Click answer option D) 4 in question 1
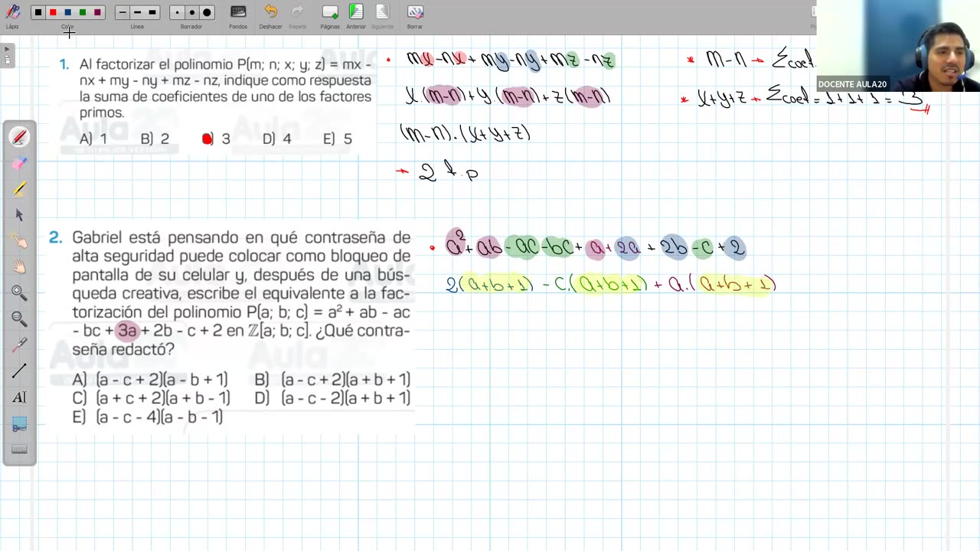The height and width of the screenshot is (551, 980). pyautogui.click(x=276, y=139)
